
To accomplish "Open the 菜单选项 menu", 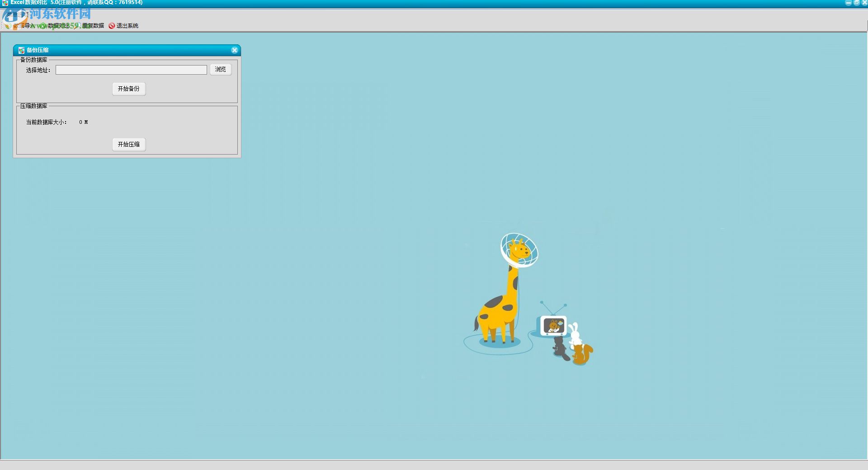I will [x=18, y=14].
